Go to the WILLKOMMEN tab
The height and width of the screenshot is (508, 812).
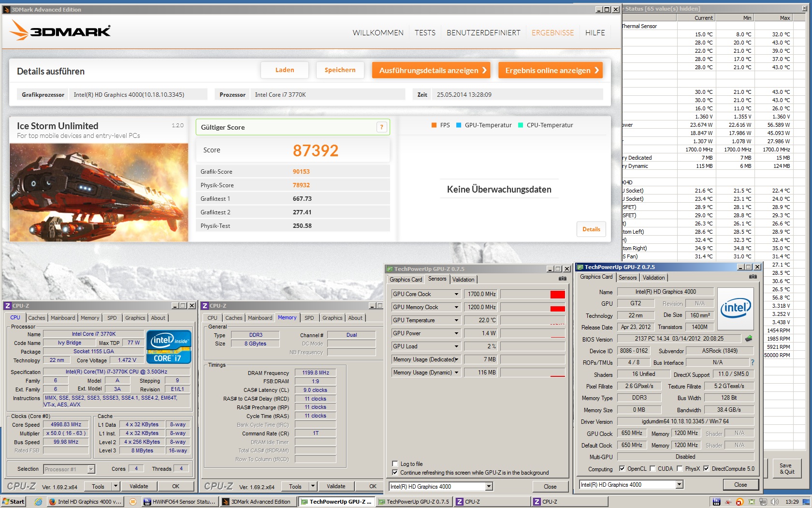(378, 32)
